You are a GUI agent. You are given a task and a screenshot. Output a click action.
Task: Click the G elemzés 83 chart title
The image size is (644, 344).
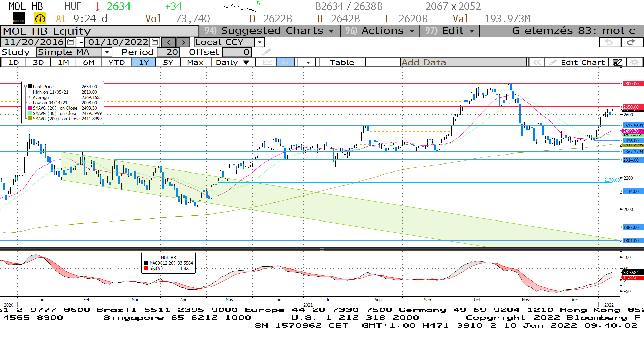pos(573,31)
